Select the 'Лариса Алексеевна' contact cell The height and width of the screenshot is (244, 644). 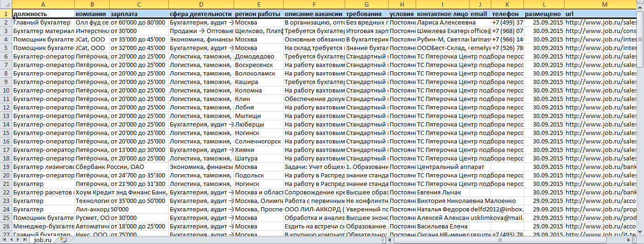(443, 22)
